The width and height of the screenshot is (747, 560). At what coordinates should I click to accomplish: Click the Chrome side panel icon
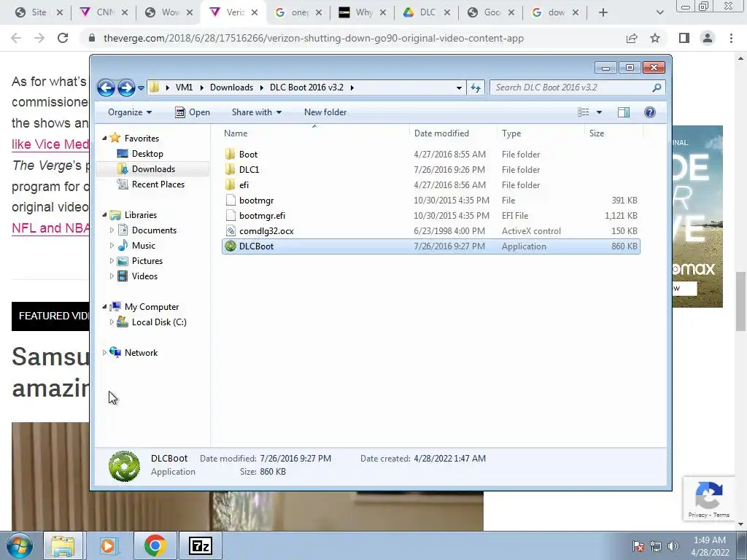[x=684, y=38]
